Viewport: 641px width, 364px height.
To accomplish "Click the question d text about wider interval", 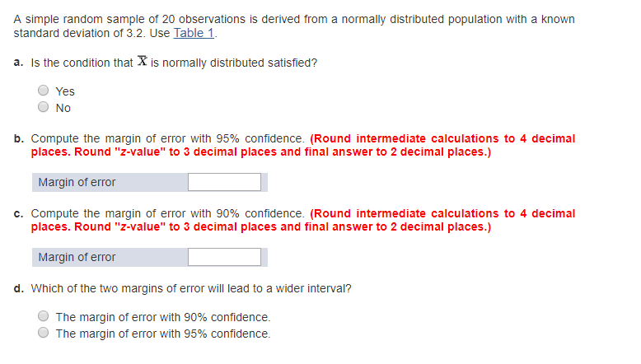I will click(x=190, y=288).
